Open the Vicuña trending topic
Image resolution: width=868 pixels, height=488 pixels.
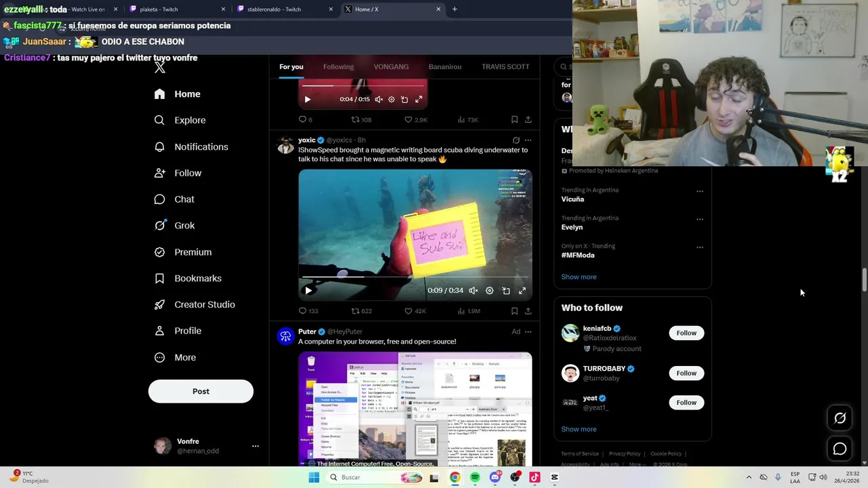(x=572, y=199)
